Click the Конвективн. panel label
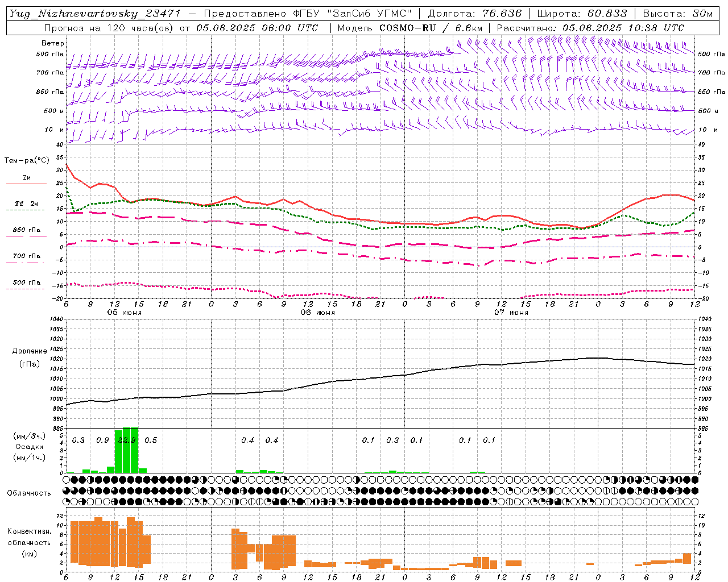 (x=30, y=531)
